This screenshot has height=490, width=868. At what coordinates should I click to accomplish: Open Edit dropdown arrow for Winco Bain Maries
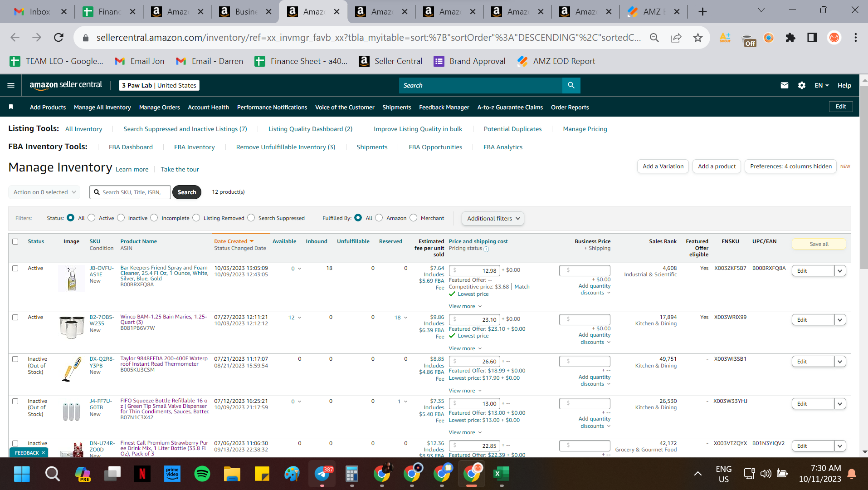(840, 320)
